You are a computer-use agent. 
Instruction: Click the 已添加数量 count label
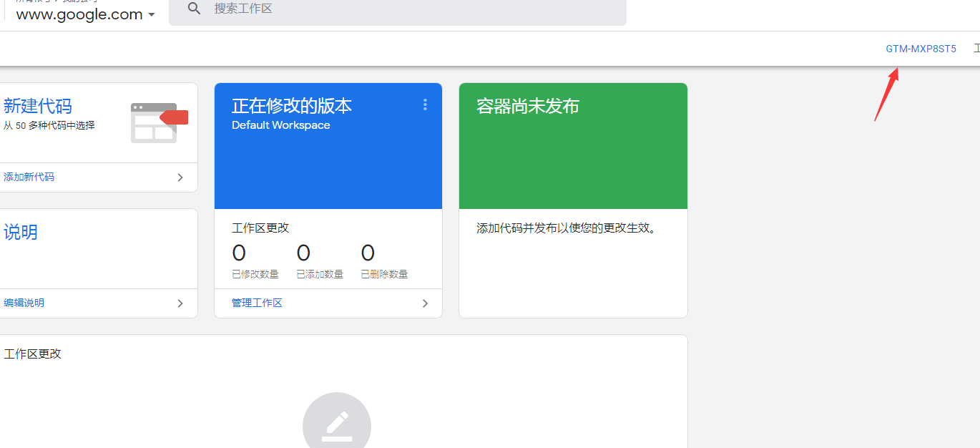click(x=320, y=274)
